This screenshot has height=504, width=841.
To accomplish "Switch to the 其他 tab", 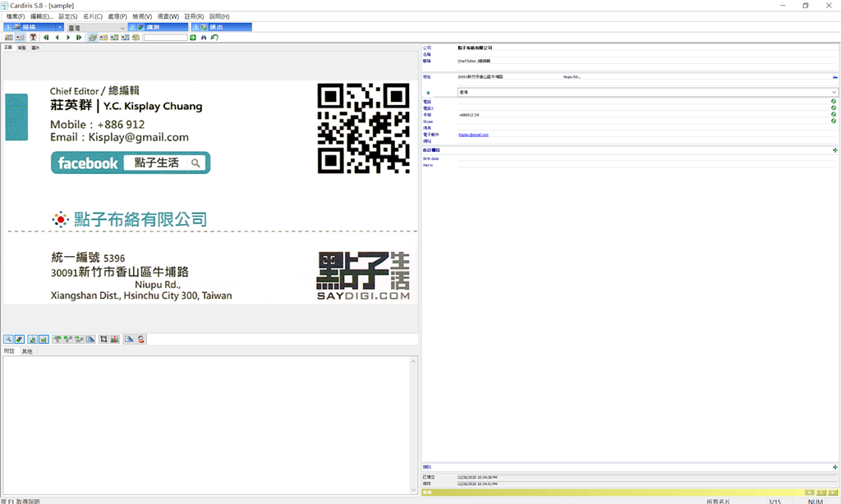I will [x=27, y=351].
